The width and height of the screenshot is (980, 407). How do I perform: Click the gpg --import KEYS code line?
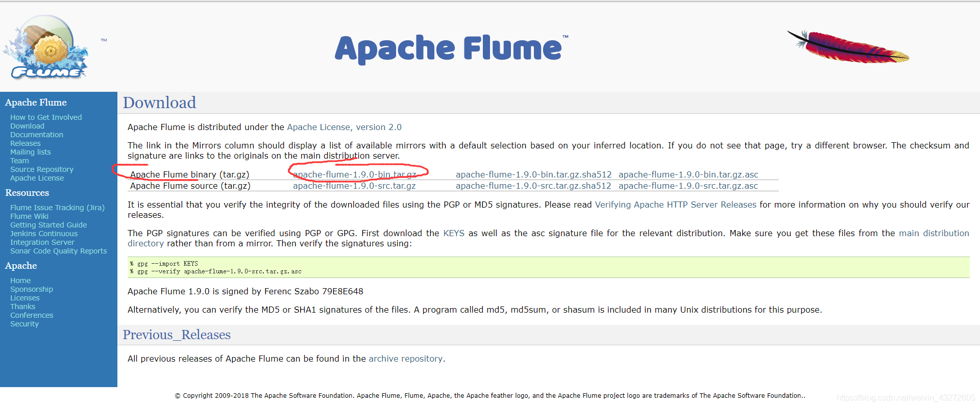pos(164,264)
